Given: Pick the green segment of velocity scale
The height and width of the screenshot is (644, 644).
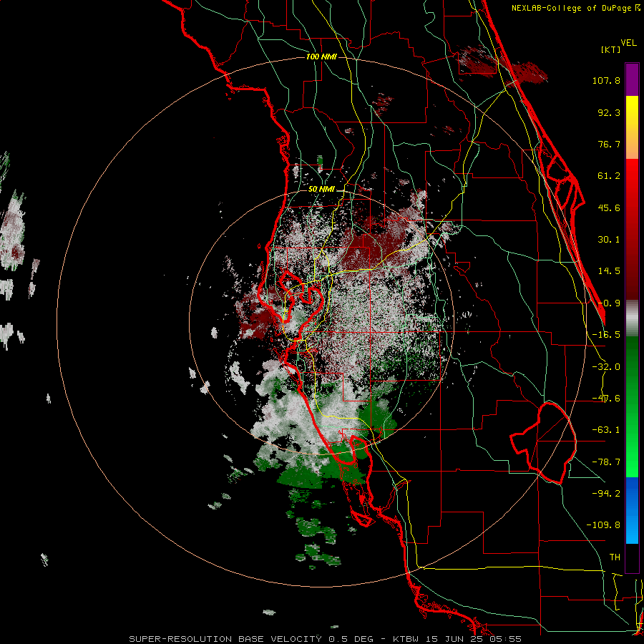Looking at the screenshot, I should click(632, 406).
